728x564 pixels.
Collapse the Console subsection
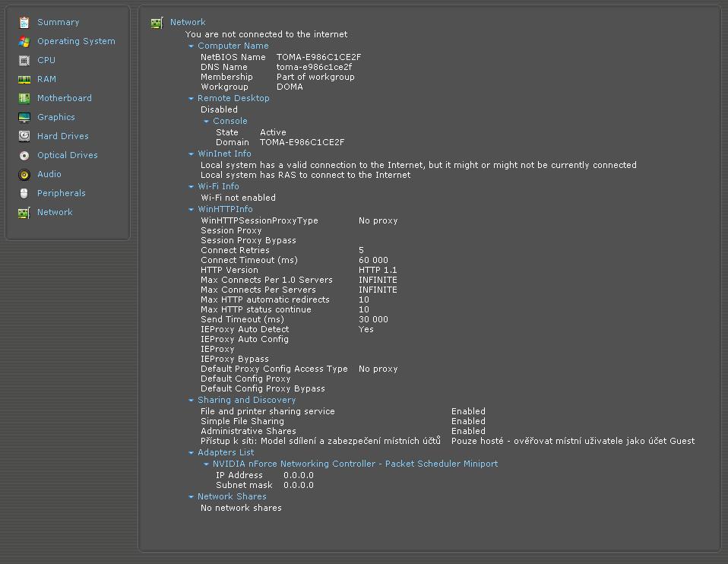(x=207, y=122)
